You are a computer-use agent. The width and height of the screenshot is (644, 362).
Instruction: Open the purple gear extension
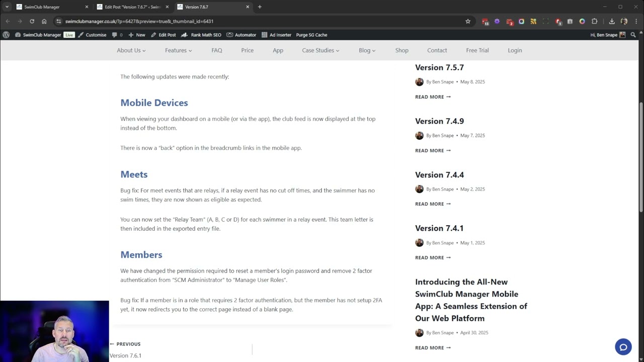[x=497, y=21]
